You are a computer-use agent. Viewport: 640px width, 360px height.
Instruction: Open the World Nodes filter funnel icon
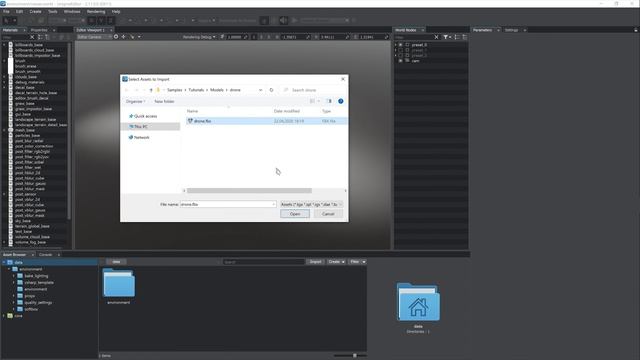[447, 37]
